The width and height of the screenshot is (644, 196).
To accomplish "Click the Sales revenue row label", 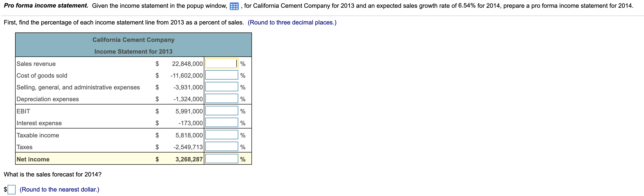I will coord(36,64).
